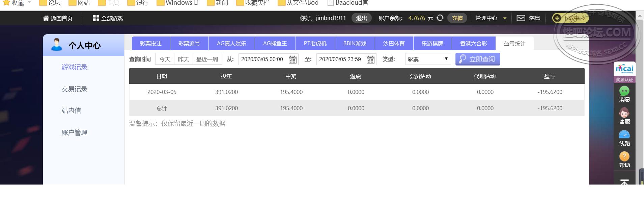Expand the 收藏 dropdown arrow
The height and width of the screenshot is (219, 644).
(x=29, y=2)
